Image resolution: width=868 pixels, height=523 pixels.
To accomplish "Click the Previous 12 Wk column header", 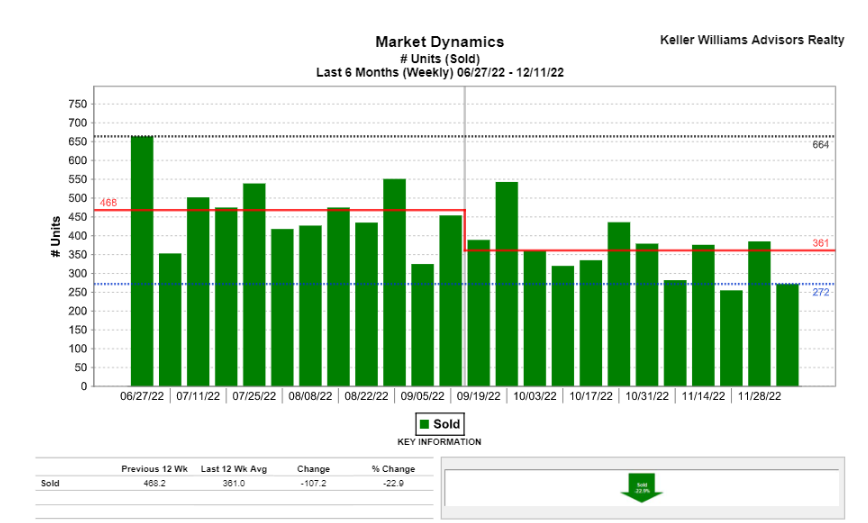I will 154,469.
